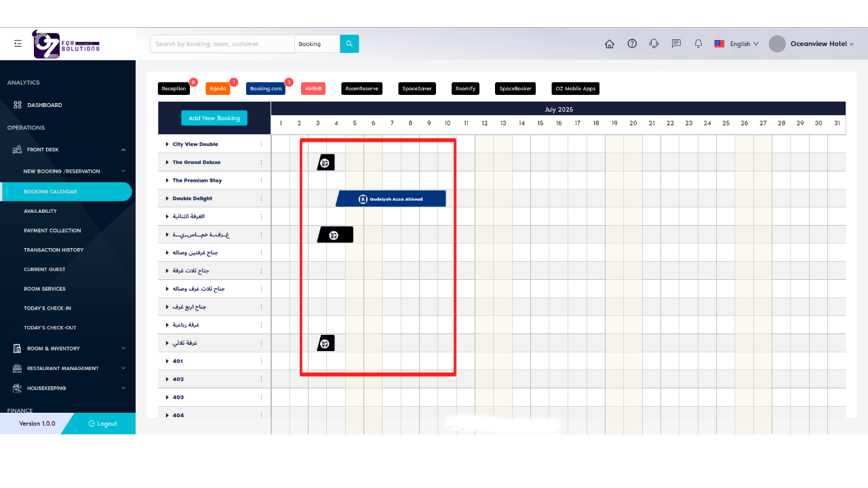
Task: Click inside the booking search field
Action: (222, 43)
